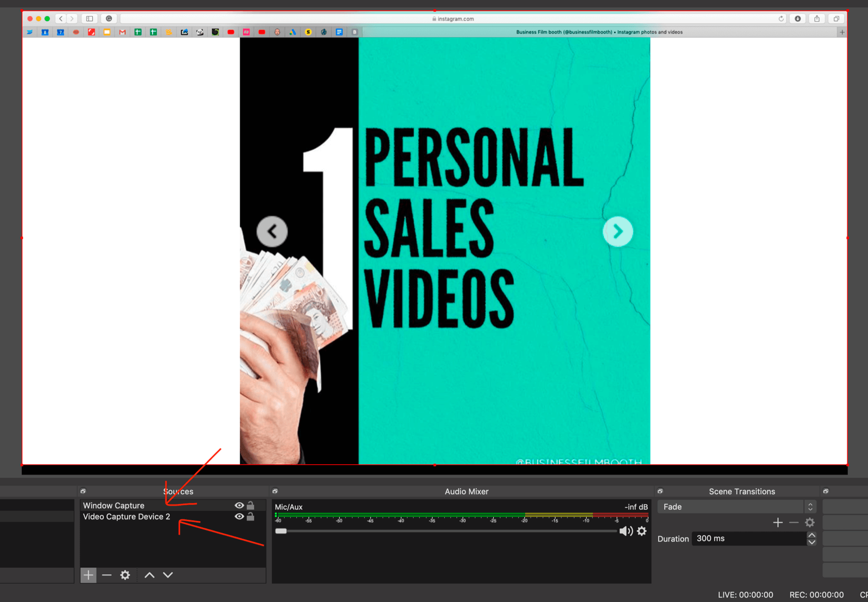Undock the Sources panel
Screen dimensions: 868x602
point(83,491)
